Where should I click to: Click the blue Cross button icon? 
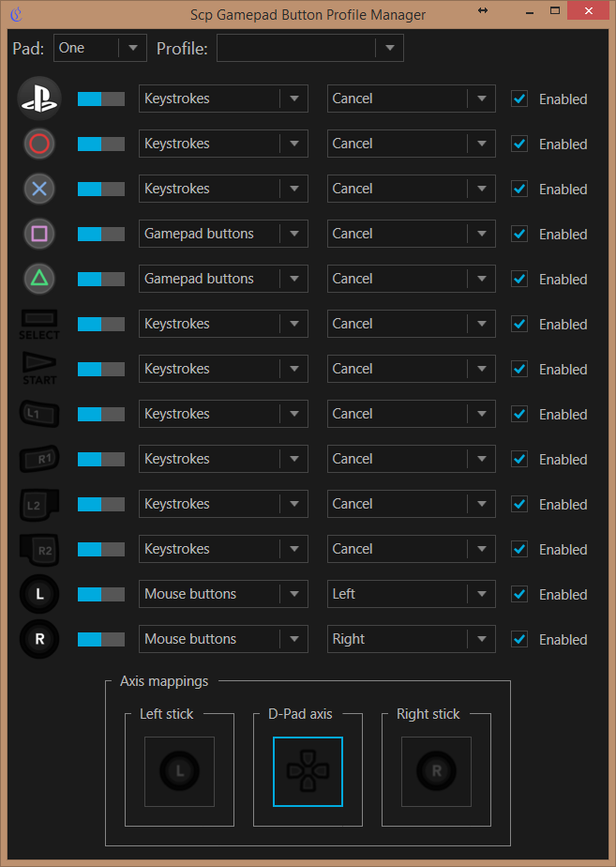[39, 189]
